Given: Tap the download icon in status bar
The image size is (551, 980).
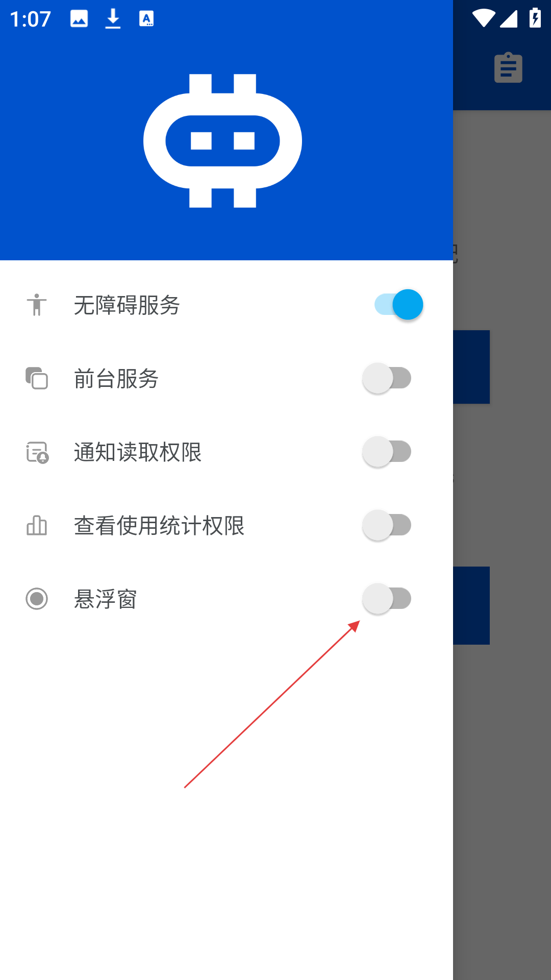Looking at the screenshot, I should tap(113, 19).
